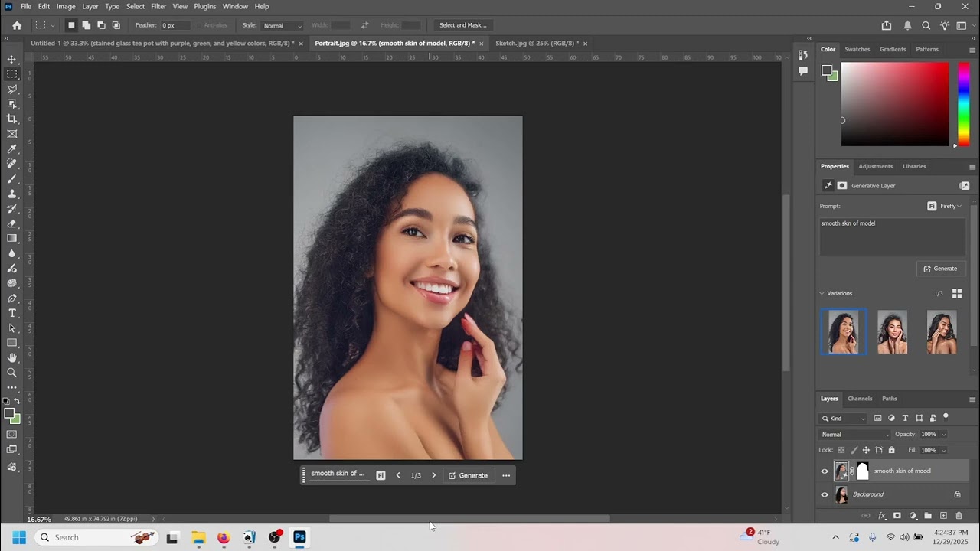Select the Eraser tool
The image size is (980, 551).
(11, 223)
